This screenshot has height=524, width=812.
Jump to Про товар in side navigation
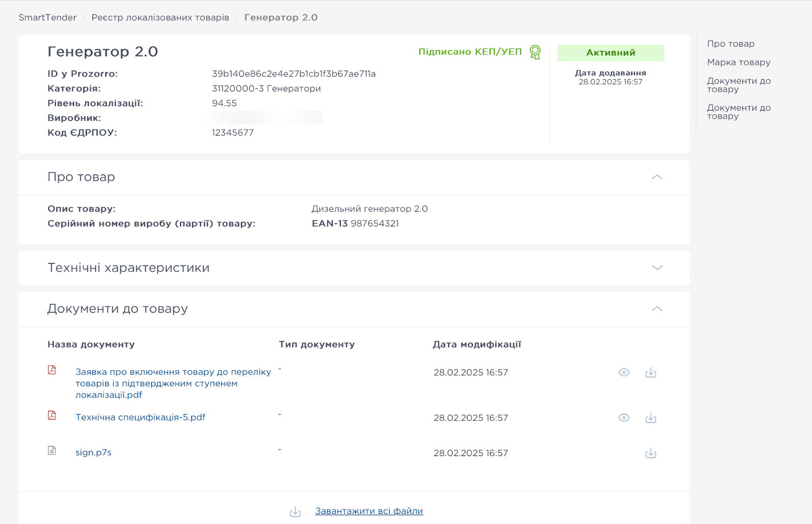pyautogui.click(x=730, y=44)
